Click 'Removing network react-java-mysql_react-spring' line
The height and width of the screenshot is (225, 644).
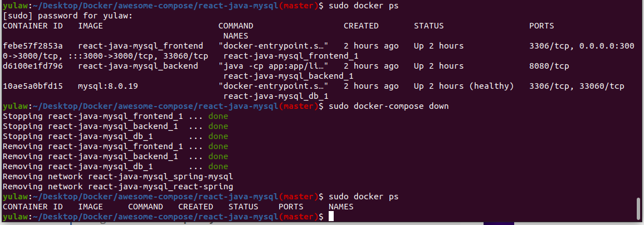click(118, 186)
